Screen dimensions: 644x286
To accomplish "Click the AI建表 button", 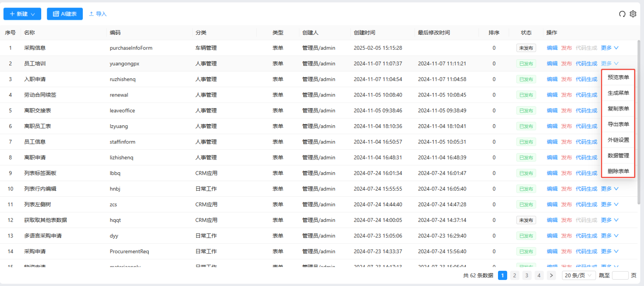I will coord(65,14).
